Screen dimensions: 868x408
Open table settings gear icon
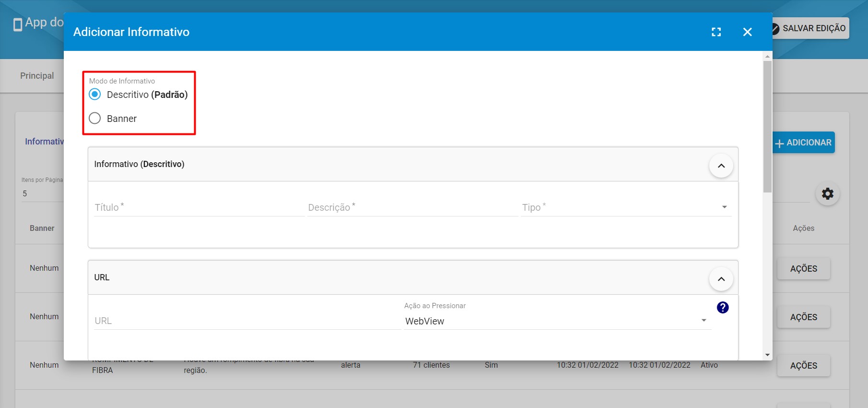click(x=828, y=193)
